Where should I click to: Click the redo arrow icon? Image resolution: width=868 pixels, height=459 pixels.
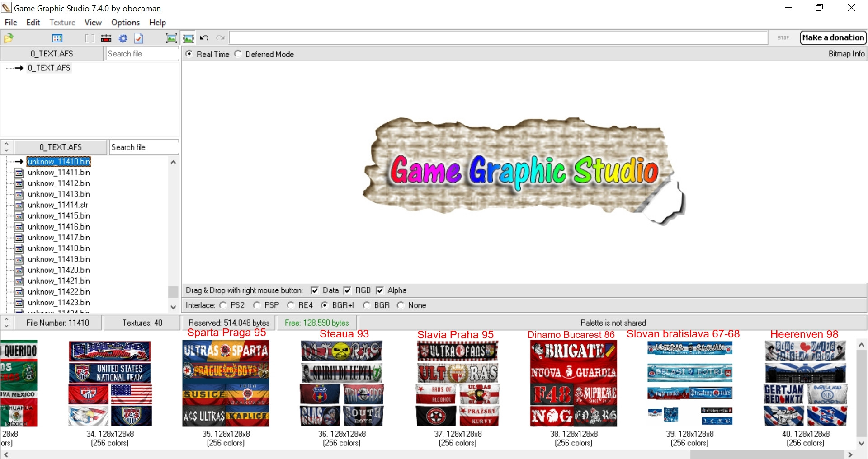[x=221, y=38]
